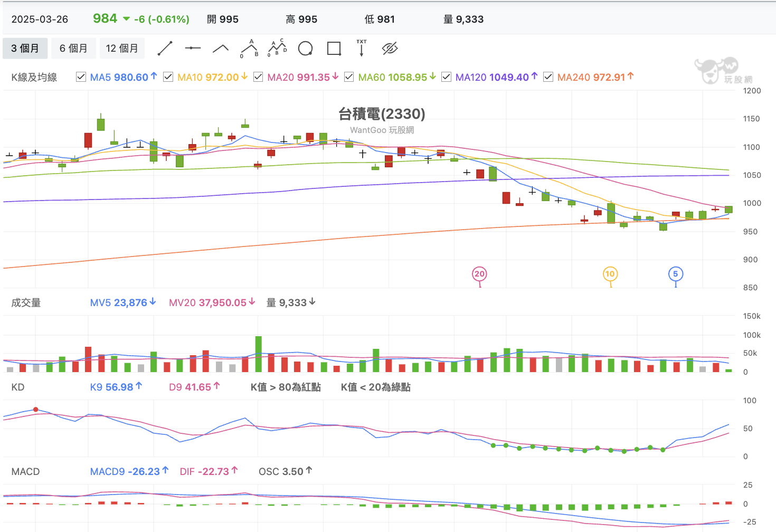Click the OSC 3.50 value

(281, 471)
